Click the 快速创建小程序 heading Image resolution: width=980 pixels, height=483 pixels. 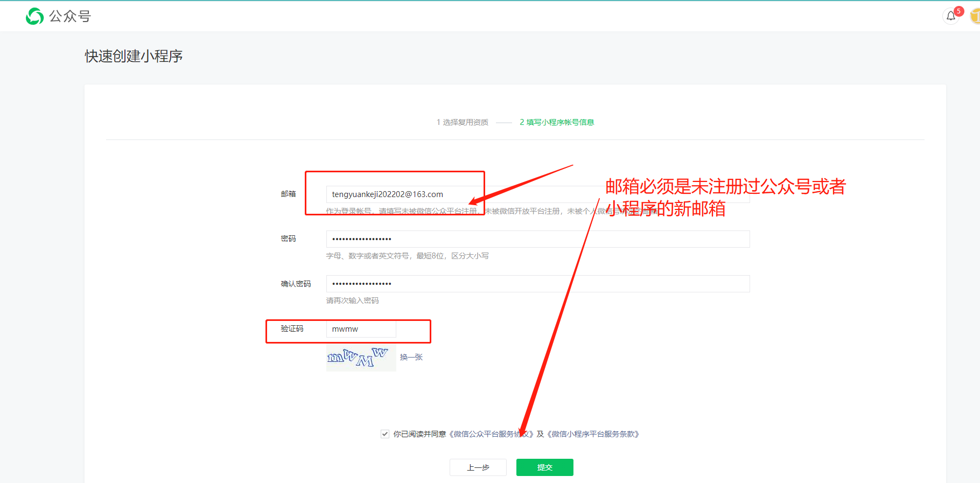click(134, 56)
